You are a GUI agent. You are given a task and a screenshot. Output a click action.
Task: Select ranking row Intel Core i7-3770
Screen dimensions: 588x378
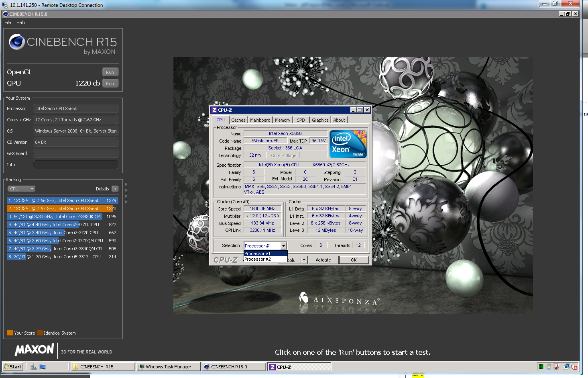coord(63,233)
